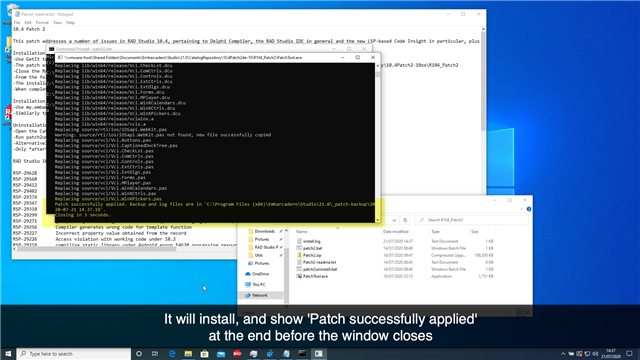Viewport: 640px width, 360px height.
Task: Sort files by Size column
Action: coord(474,231)
